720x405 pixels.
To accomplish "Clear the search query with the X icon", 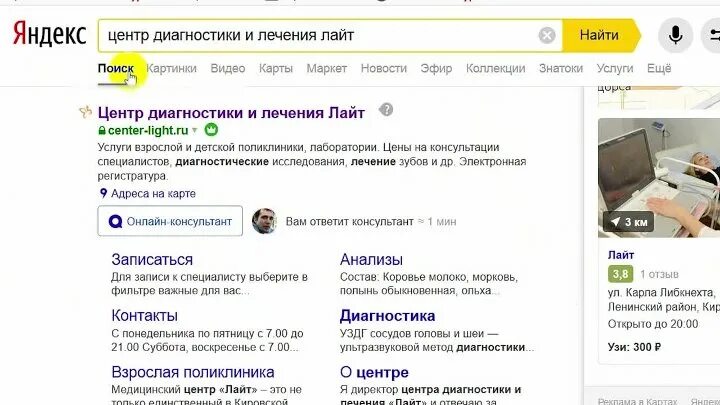I will 546,35.
